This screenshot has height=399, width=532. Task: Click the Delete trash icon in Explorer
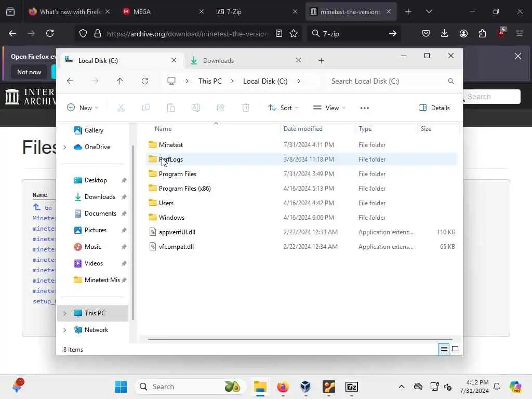click(245, 108)
